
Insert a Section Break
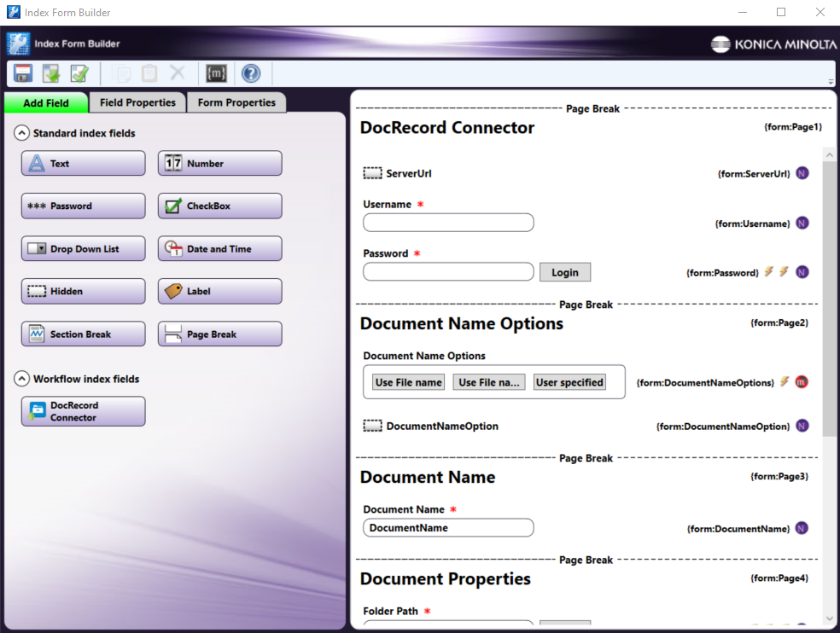83,334
